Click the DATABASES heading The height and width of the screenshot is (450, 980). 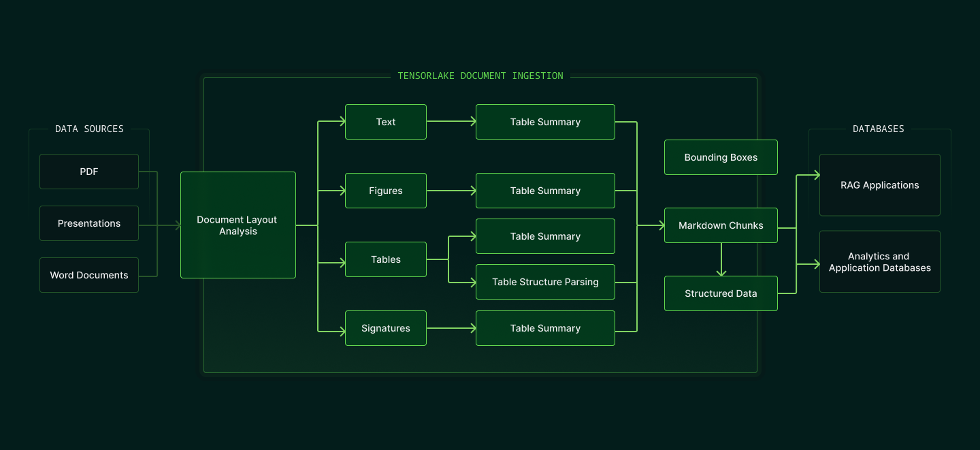(879, 129)
